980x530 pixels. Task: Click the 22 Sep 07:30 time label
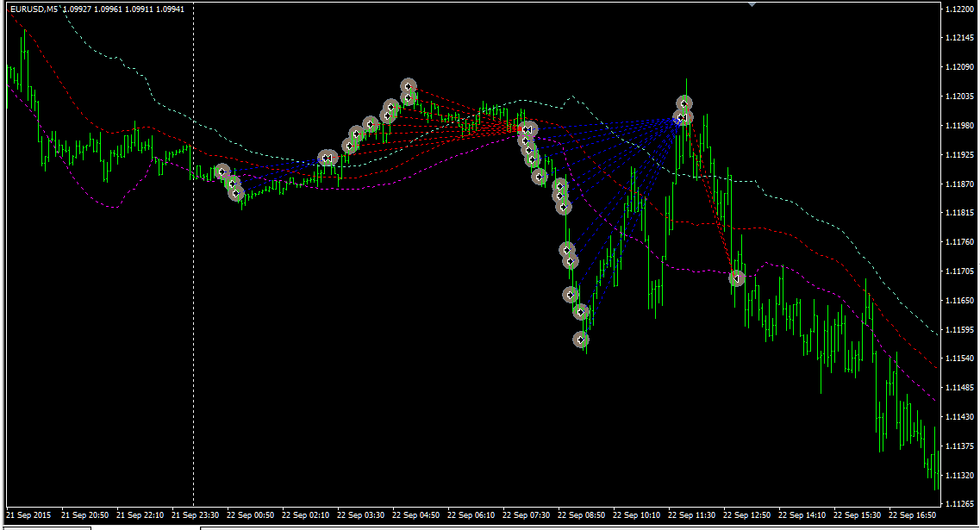(527, 515)
